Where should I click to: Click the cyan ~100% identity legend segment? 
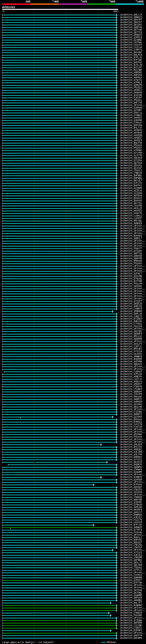(130, 4)
